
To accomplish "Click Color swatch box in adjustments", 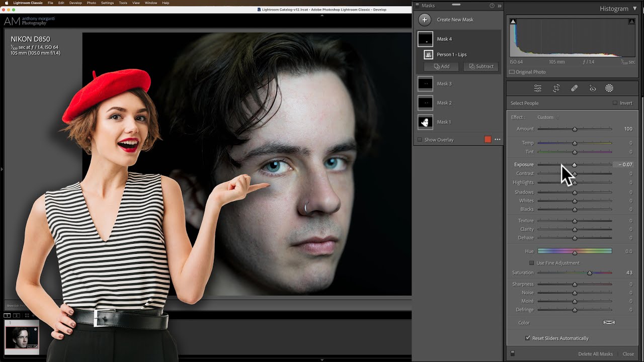I will [609, 322].
